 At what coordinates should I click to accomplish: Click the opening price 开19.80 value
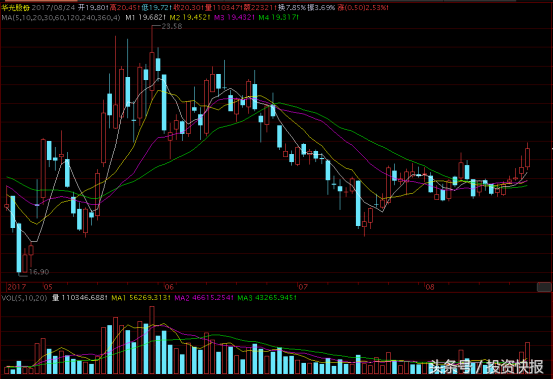93,7
